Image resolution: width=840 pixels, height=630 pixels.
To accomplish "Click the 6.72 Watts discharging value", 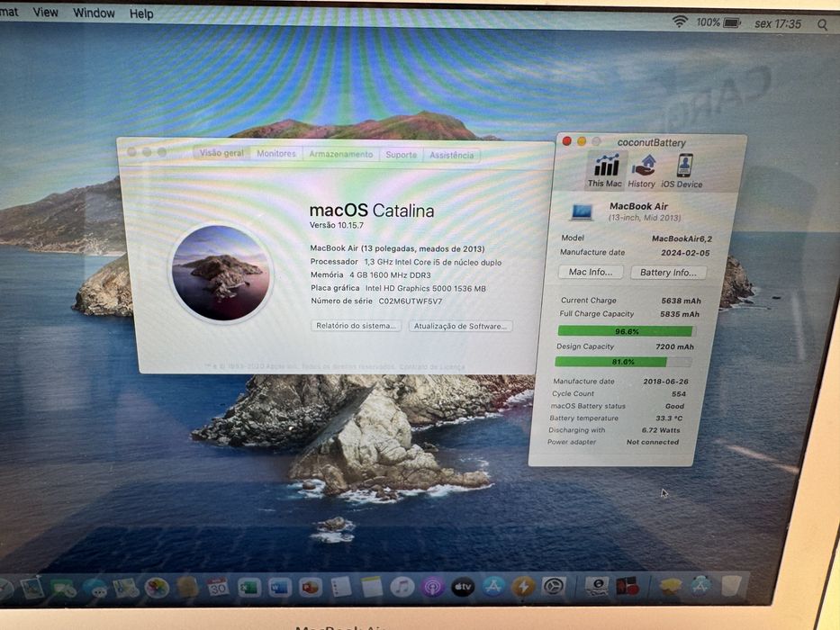I will pos(661,430).
